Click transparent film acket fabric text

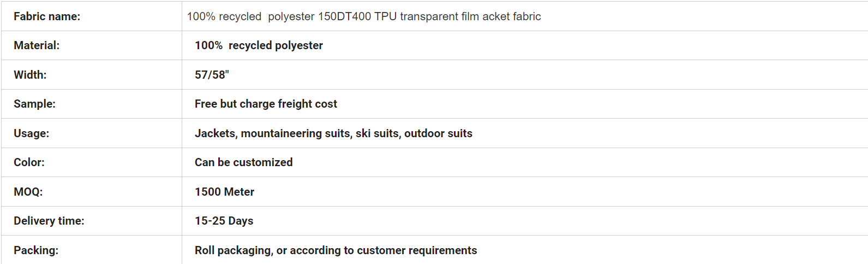pyautogui.click(x=470, y=16)
